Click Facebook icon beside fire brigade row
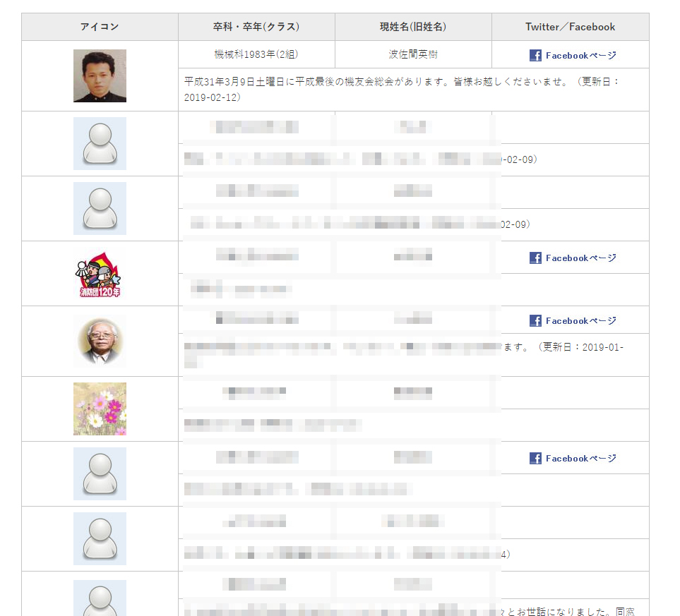The image size is (680, 616). (535, 258)
